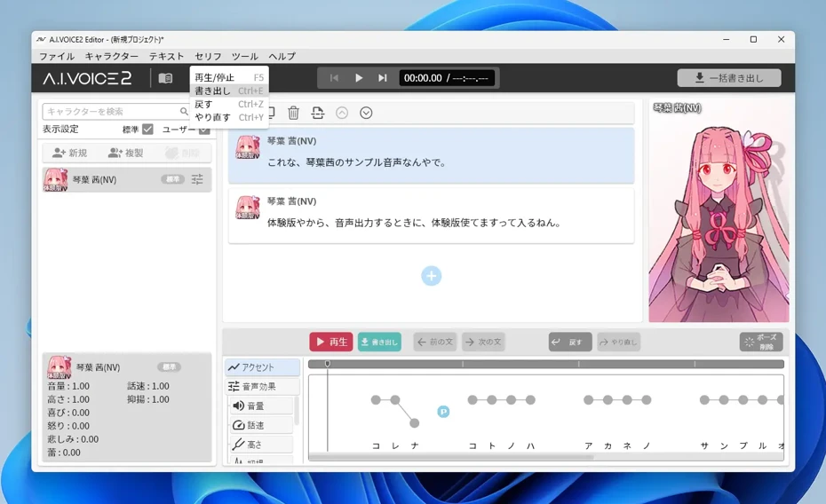Click the parameter list vertical scrollbar
Viewport: 826px width, 504px height.
tap(297, 410)
